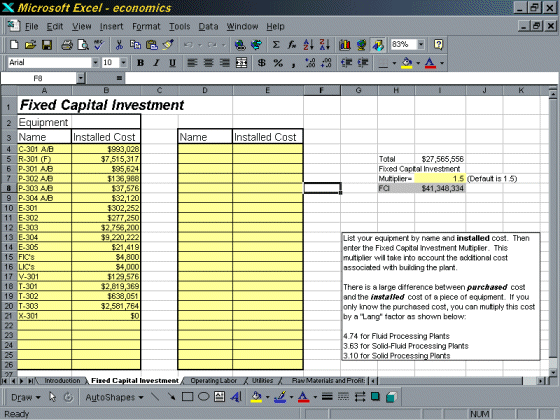Click the Edit Formula equals button

119,78
